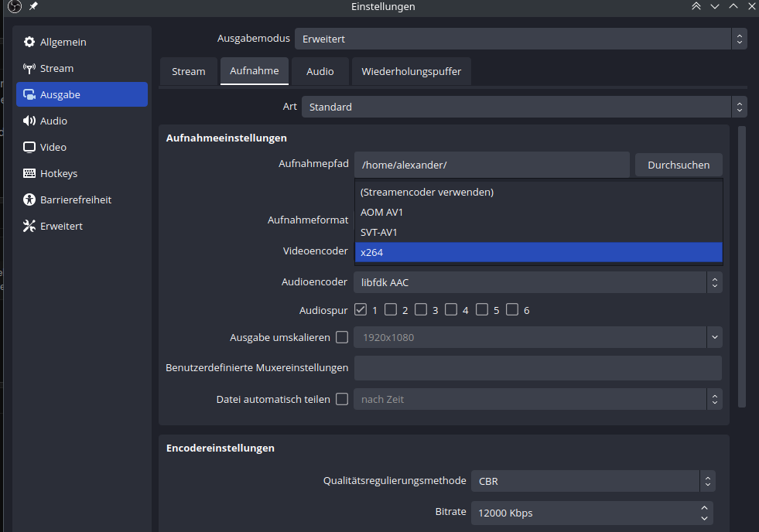Open the Art dropdown set to Standard
This screenshot has height=532, width=759.
click(525, 107)
